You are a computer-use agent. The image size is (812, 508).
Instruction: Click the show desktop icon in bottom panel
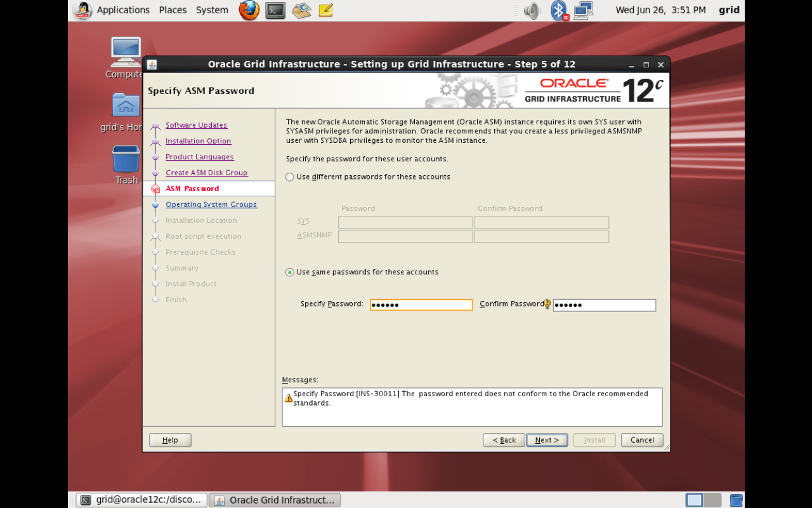point(736,500)
